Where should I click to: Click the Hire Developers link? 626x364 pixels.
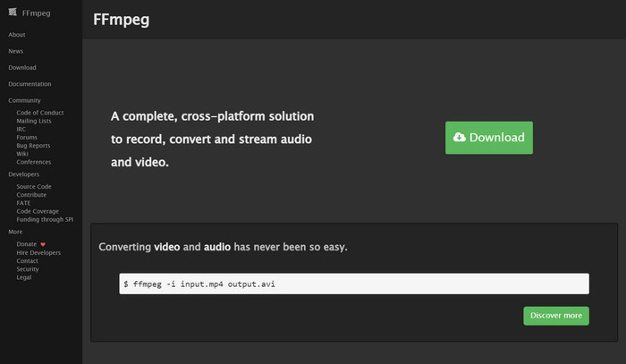(x=38, y=253)
